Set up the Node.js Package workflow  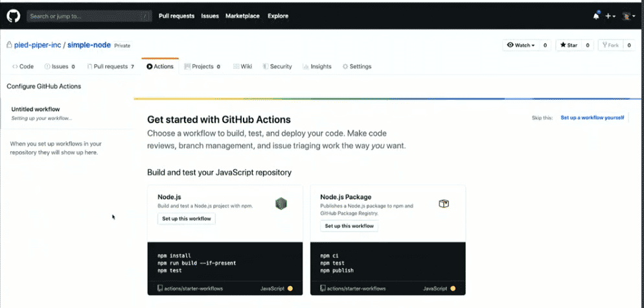click(349, 226)
